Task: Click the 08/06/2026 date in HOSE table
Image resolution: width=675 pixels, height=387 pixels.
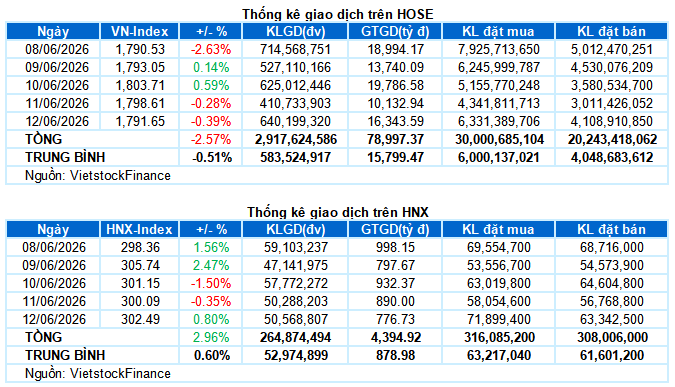Action: coord(57,50)
